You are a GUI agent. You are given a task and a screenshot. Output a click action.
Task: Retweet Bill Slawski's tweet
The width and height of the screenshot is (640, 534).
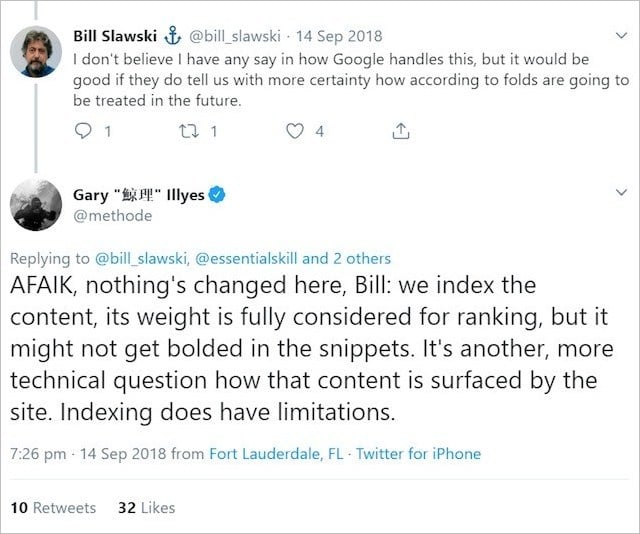click(x=189, y=131)
